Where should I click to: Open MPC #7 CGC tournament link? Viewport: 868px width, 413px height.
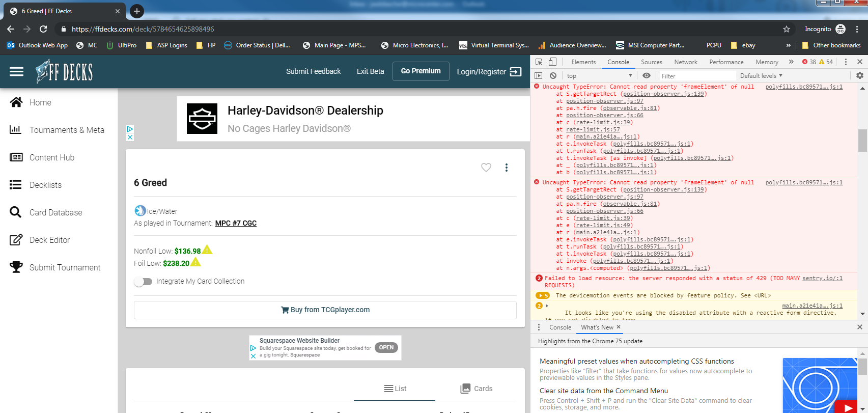coord(236,223)
